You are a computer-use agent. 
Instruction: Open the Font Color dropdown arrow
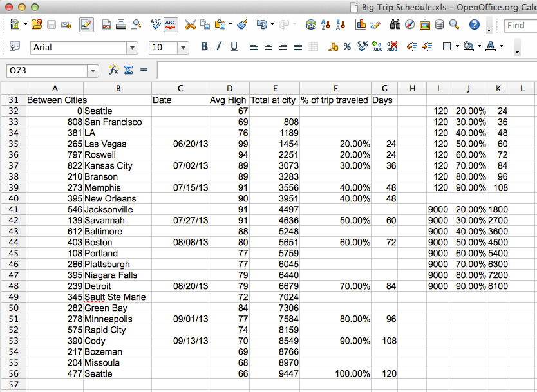(502, 46)
